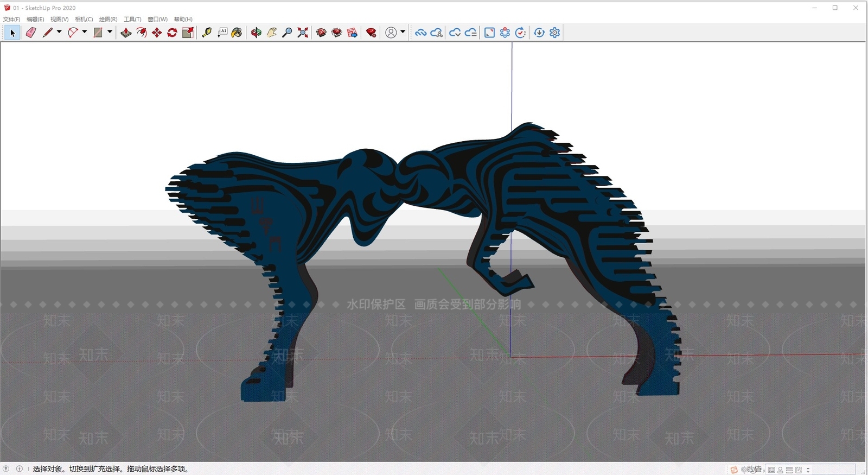This screenshot has width=868, height=475.
Task: Choose the Orbit camera tool
Action: coord(256,33)
